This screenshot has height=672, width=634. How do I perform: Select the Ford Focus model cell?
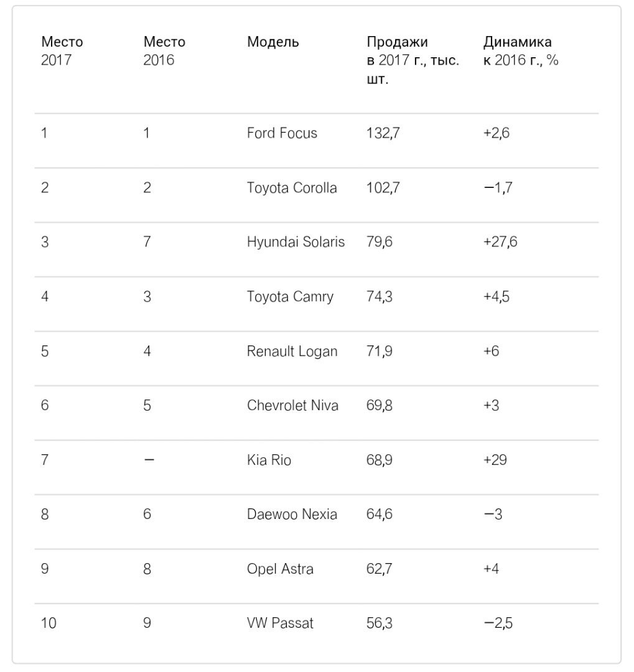click(x=282, y=133)
